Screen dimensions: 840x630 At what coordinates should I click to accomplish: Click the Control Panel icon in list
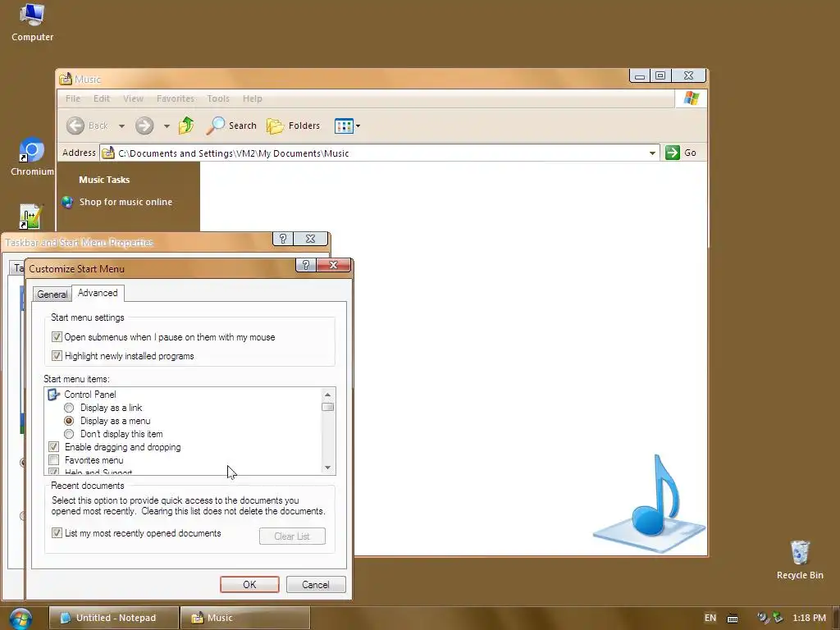pos(53,395)
